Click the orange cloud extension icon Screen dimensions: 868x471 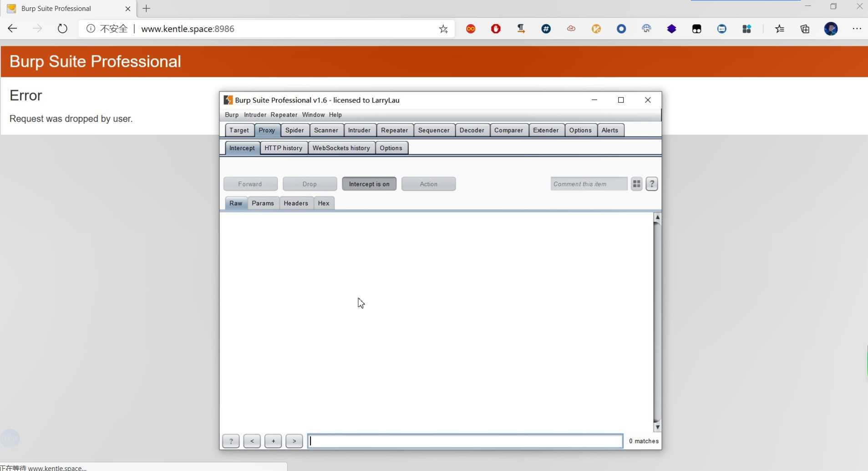click(x=571, y=29)
